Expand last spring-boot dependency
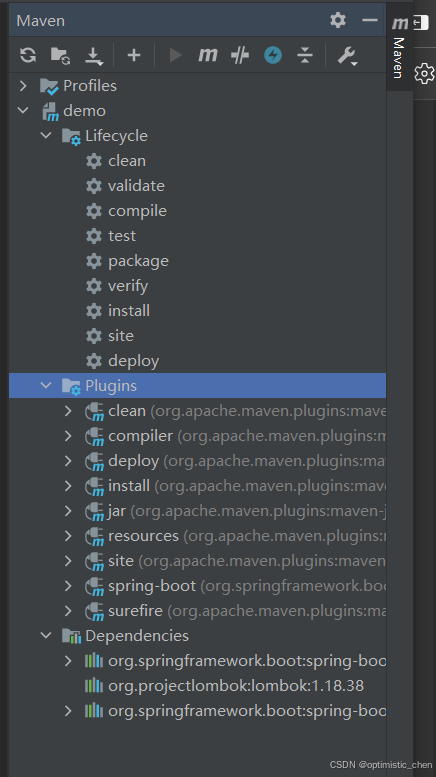The image size is (436, 777). [x=68, y=711]
